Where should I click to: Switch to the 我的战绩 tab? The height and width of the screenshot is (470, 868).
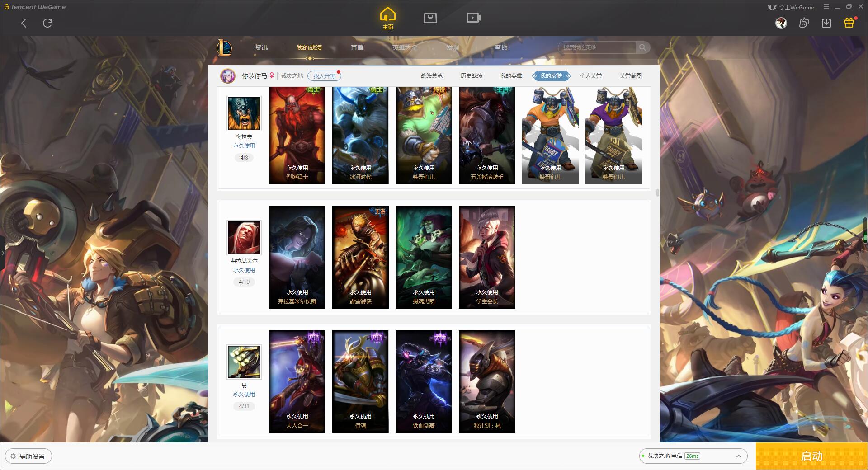(309, 47)
